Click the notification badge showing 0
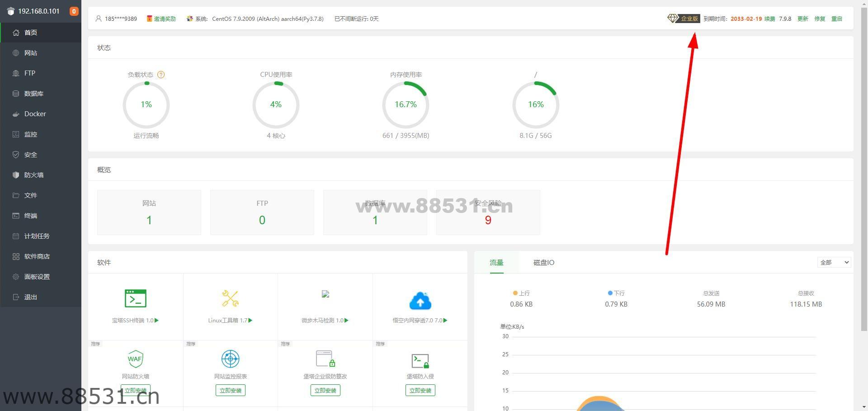 [x=74, y=11]
